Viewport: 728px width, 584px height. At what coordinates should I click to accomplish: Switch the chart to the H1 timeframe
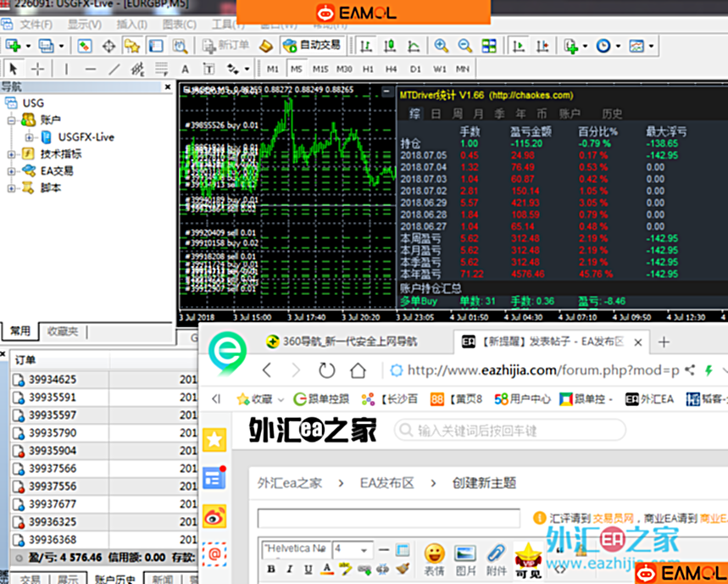tap(368, 69)
